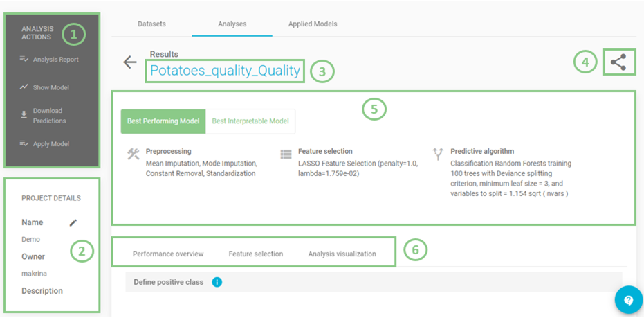Select Best Performing Model toggle
This screenshot has width=644, height=318.
point(163,121)
